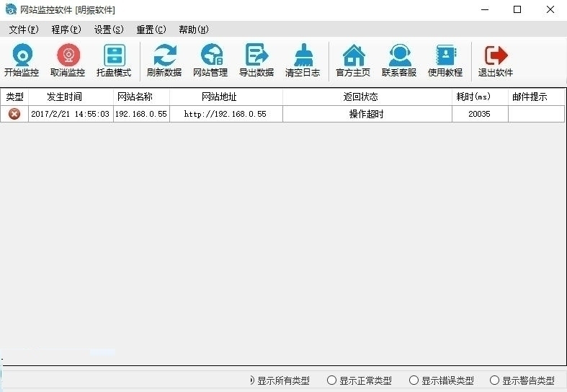This screenshot has width=567, height=392.
Task: Open the 重置(C) menu
Action: pos(151,30)
